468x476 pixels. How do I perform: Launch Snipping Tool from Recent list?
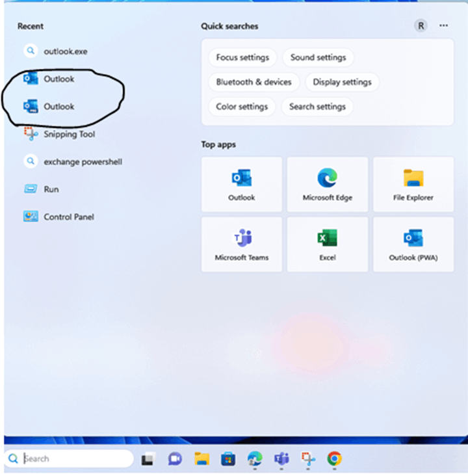tap(60, 134)
